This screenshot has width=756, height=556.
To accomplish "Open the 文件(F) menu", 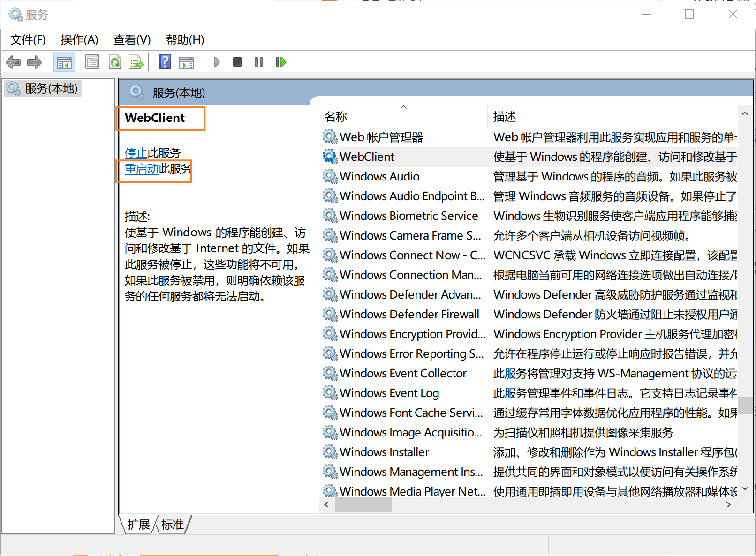I will pyautogui.click(x=28, y=40).
